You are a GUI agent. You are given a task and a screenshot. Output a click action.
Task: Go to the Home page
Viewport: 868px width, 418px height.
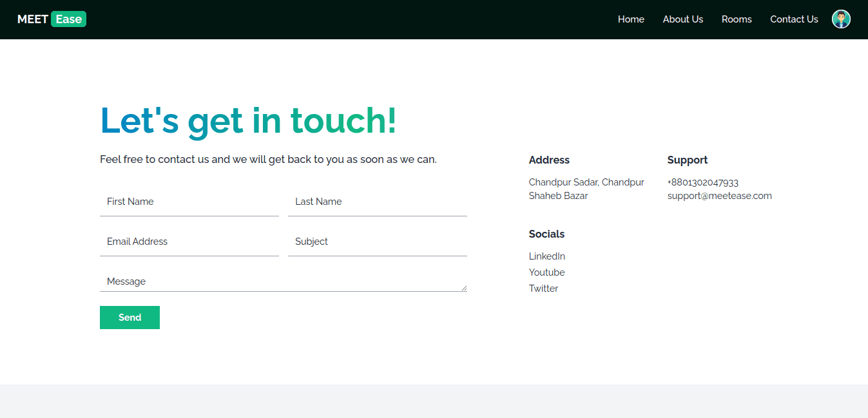pyautogui.click(x=631, y=19)
